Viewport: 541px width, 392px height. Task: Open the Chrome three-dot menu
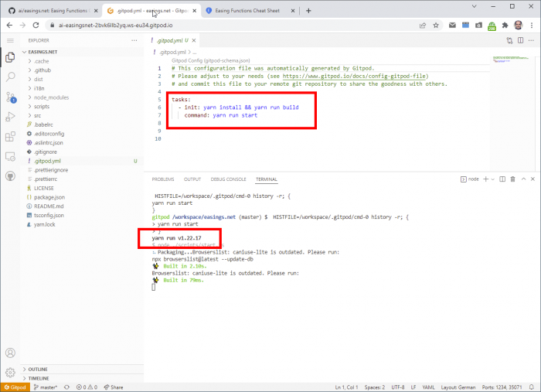coord(532,26)
